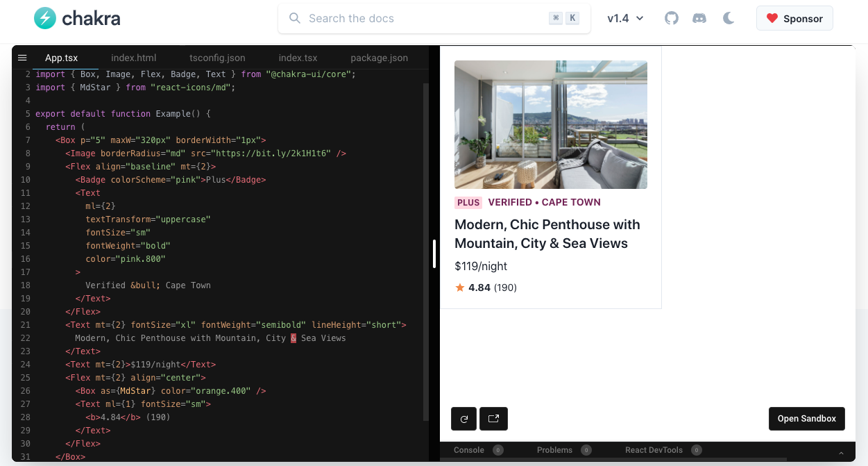Open the GitHub repository icon
Viewport: 868px width, 466px height.
[672, 19]
